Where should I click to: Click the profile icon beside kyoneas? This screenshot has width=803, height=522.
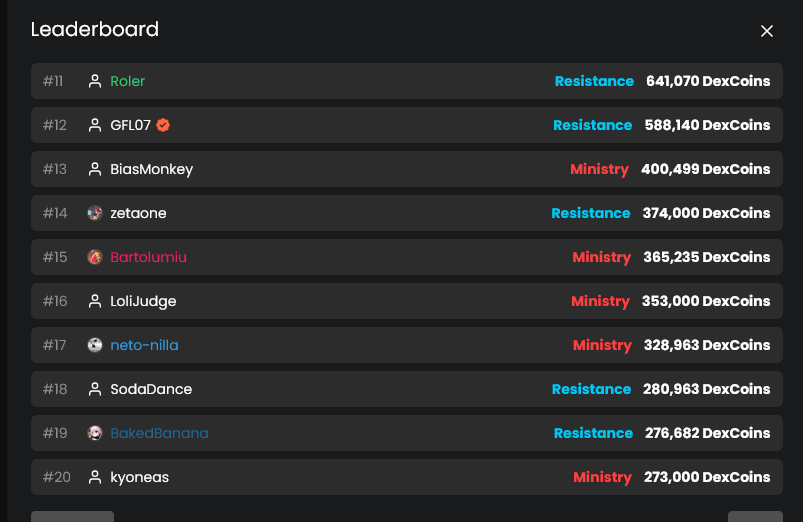point(95,477)
